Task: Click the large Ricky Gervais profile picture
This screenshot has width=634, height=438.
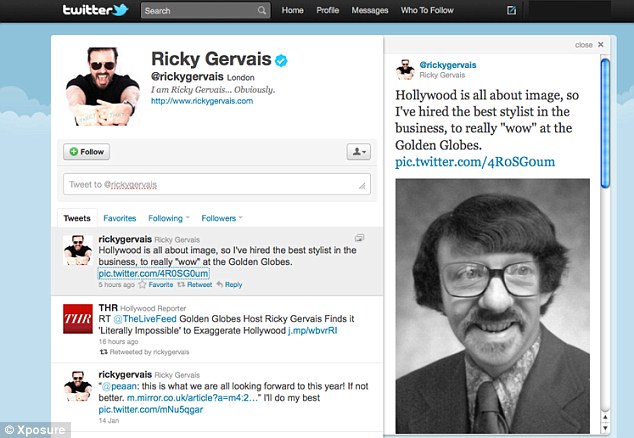Action: coord(103,86)
